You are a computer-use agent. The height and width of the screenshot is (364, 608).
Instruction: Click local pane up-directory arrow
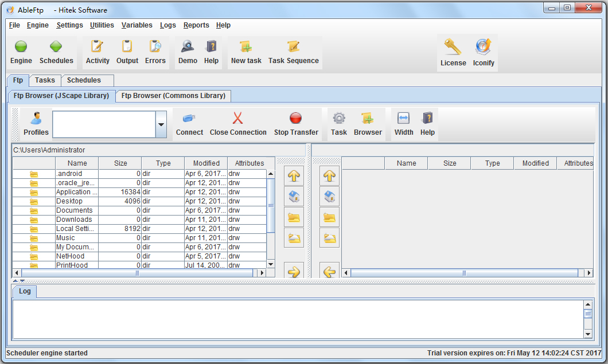294,176
